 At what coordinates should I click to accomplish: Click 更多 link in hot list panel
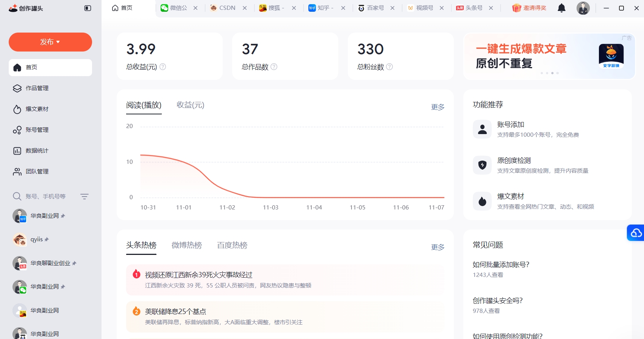click(x=438, y=247)
